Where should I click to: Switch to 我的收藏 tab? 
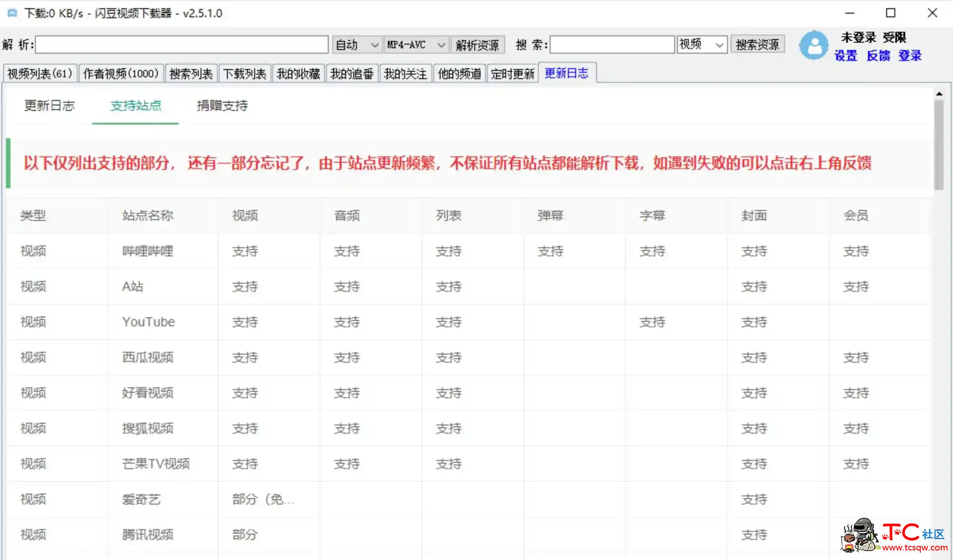298,73
